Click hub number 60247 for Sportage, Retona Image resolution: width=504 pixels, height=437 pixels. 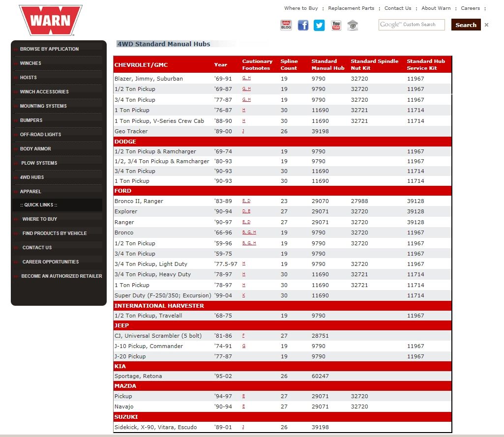pyautogui.click(x=320, y=376)
